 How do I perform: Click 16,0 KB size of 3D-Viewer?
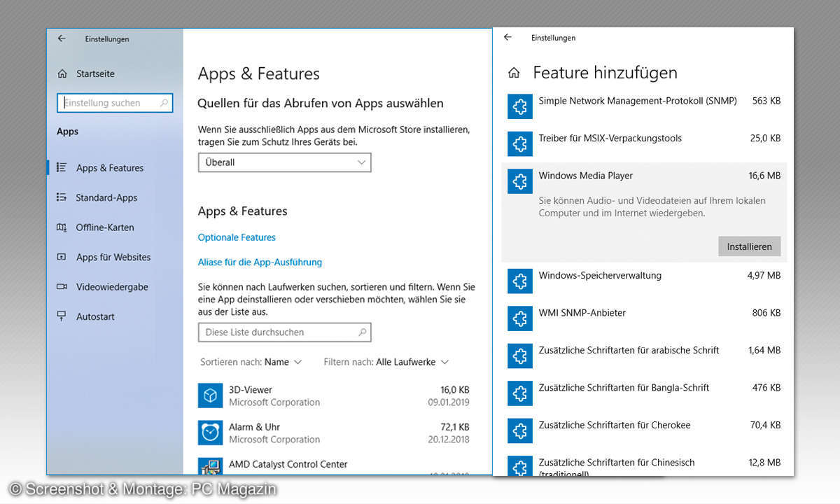tap(455, 390)
